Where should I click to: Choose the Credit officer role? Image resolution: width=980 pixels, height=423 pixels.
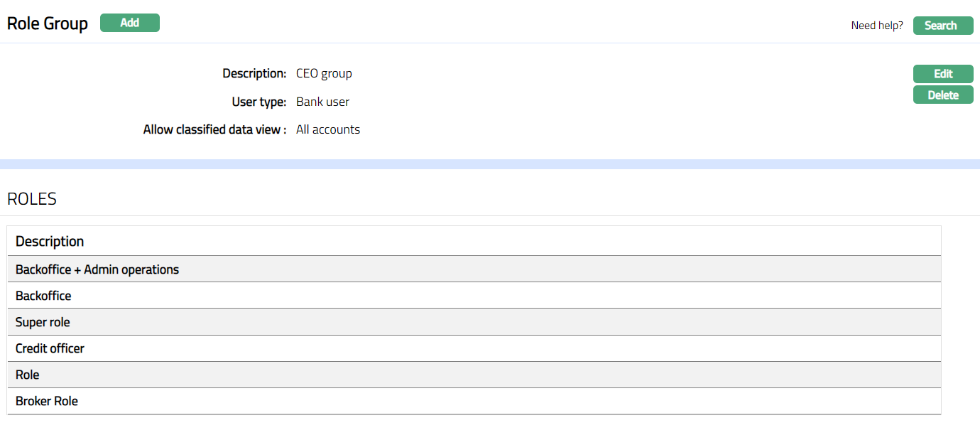pyautogui.click(x=50, y=348)
